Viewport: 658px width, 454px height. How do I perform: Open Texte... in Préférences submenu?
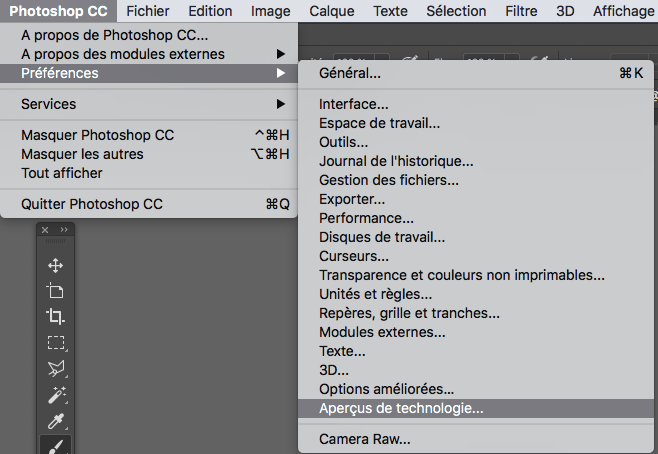[476, 351]
